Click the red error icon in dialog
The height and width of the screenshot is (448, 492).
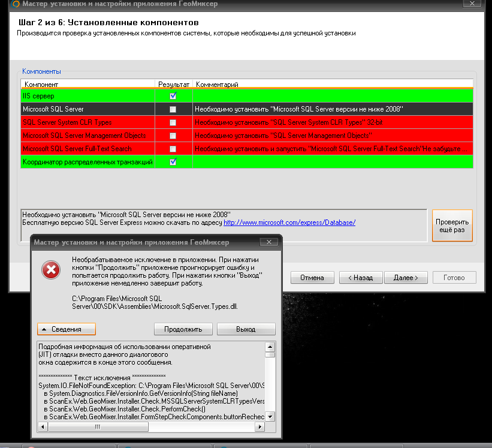(x=51, y=270)
